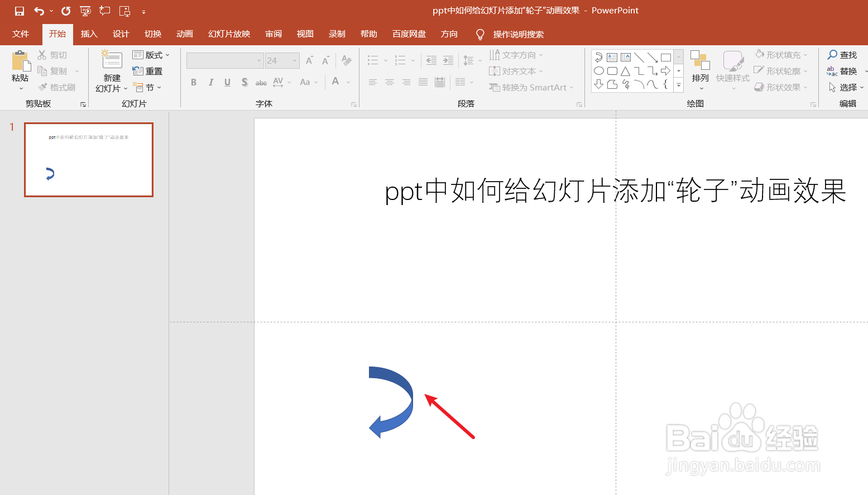868x495 pixels.
Task: Select the oval shape tool
Action: (598, 71)
